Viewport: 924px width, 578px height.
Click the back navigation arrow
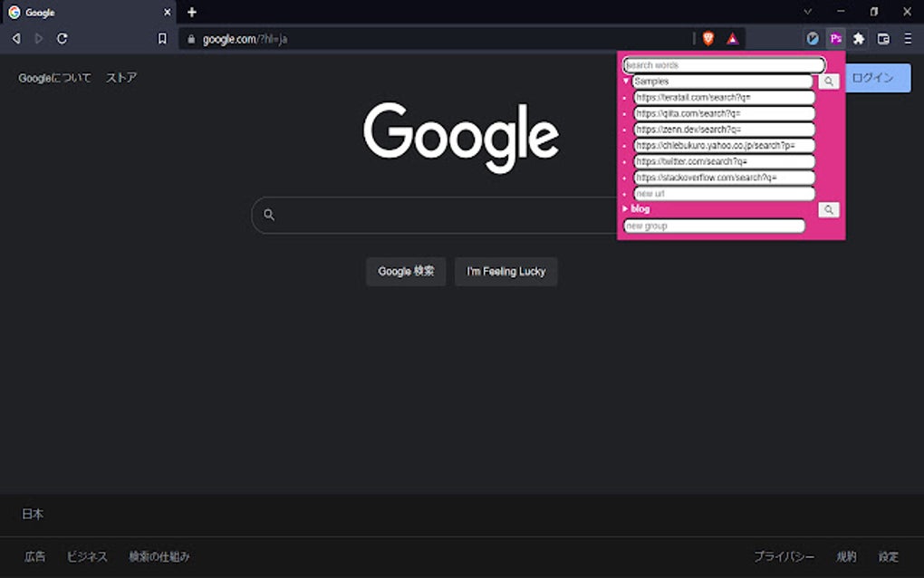[15, 38]
